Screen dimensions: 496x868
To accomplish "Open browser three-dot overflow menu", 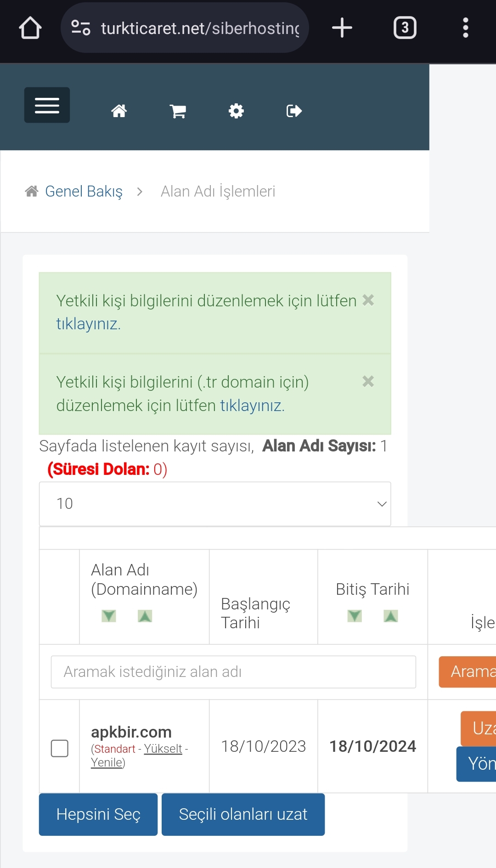I will 465,28.
